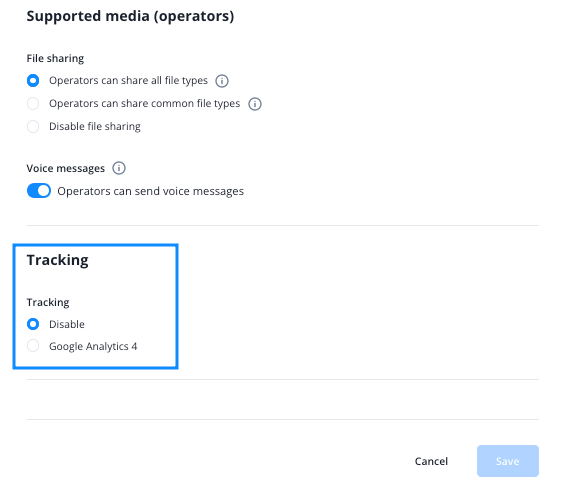
Task: Click the 'File sharing' subsection label
Action: click(55, 59)
